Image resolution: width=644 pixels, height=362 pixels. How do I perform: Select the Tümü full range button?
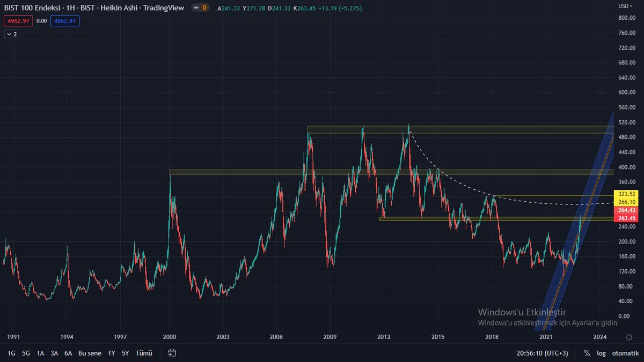144,353
